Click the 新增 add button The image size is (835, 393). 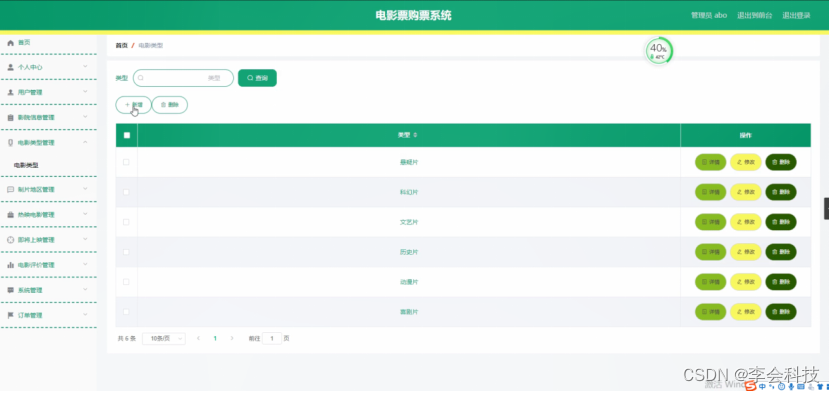click(134, 105)
